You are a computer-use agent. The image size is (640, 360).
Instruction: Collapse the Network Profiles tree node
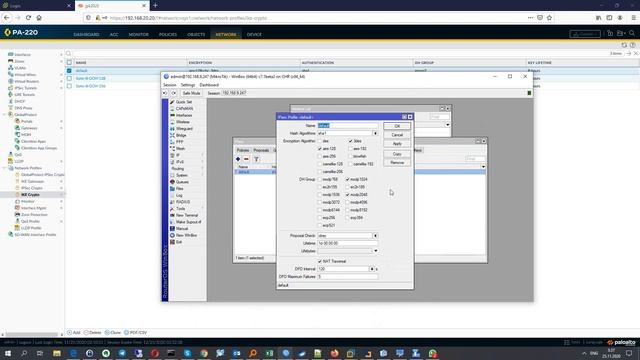(4, 168)
